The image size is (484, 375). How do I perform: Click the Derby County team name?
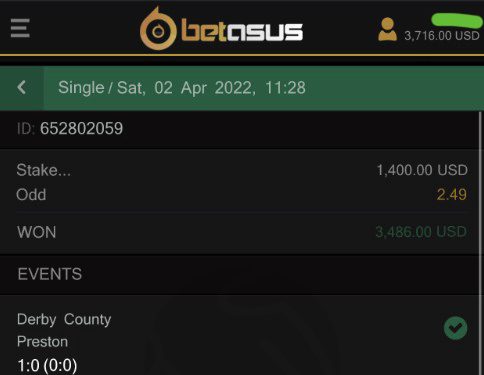click(64, 319)
